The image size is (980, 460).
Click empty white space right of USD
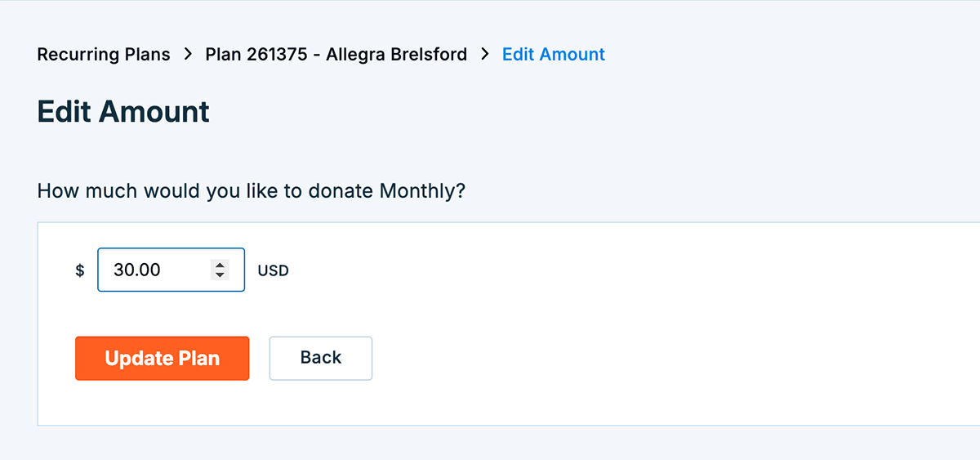572,270
